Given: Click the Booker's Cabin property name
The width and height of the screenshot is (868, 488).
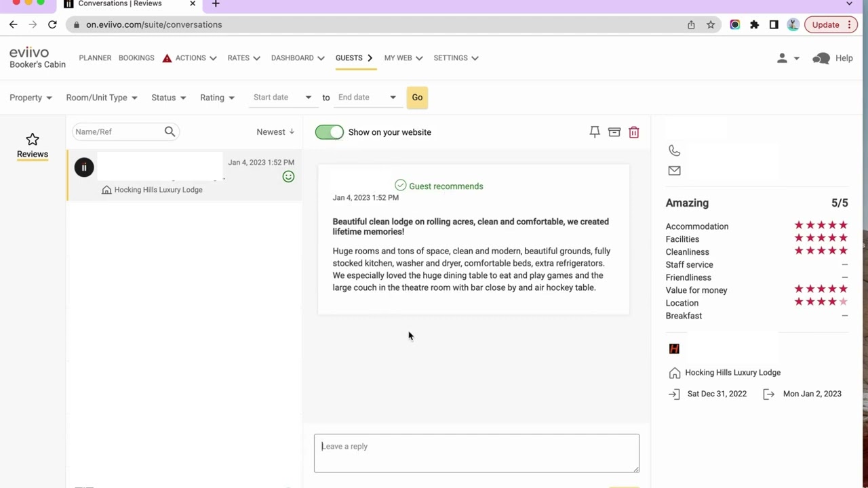Looking at the screenshot, I should [37, 65].
